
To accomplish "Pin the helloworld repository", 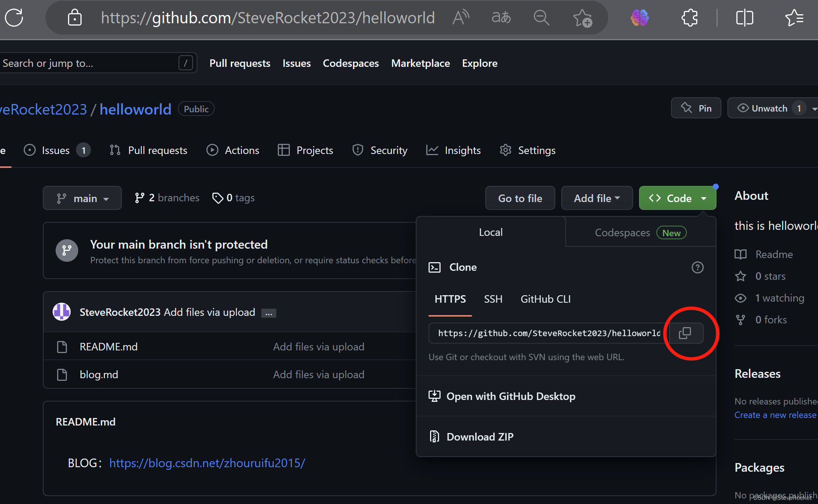I will tap(696, 109).
